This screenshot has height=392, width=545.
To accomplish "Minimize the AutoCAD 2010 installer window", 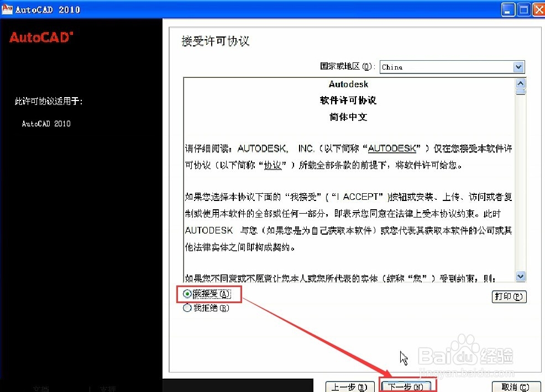I will pyautogui.click(x=508, y=10).
